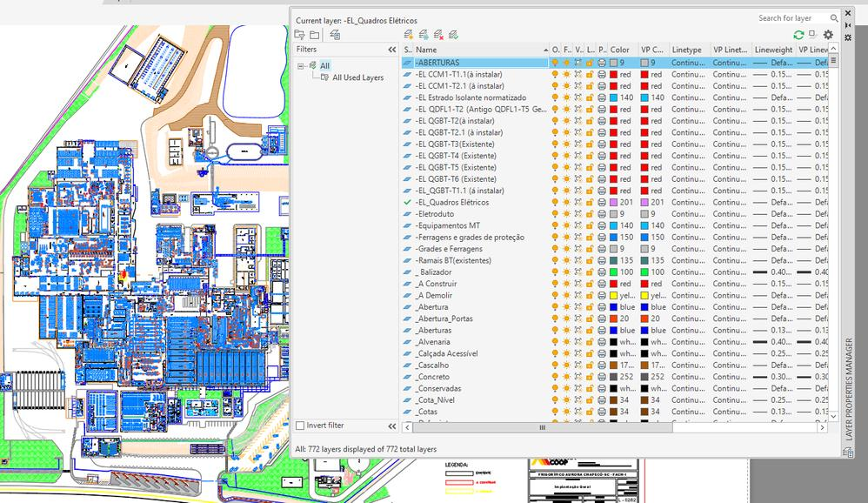Change lineweight of _Balizador layer
The height and width of the screenshot is (503, 868).
pos(773,272)
